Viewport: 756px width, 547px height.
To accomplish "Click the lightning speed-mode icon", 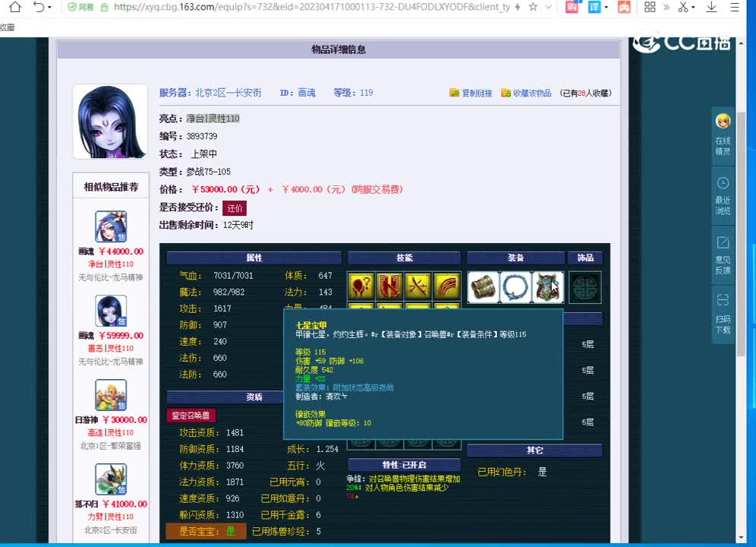I will pyautogui.click(x=518, y=8).
